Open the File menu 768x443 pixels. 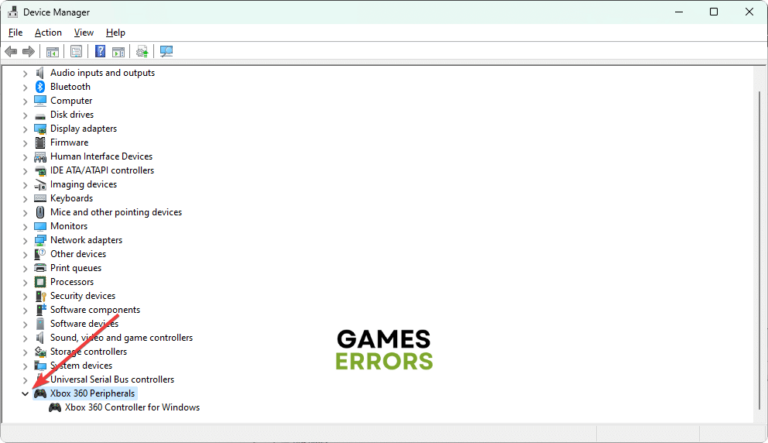coord(15,32)
